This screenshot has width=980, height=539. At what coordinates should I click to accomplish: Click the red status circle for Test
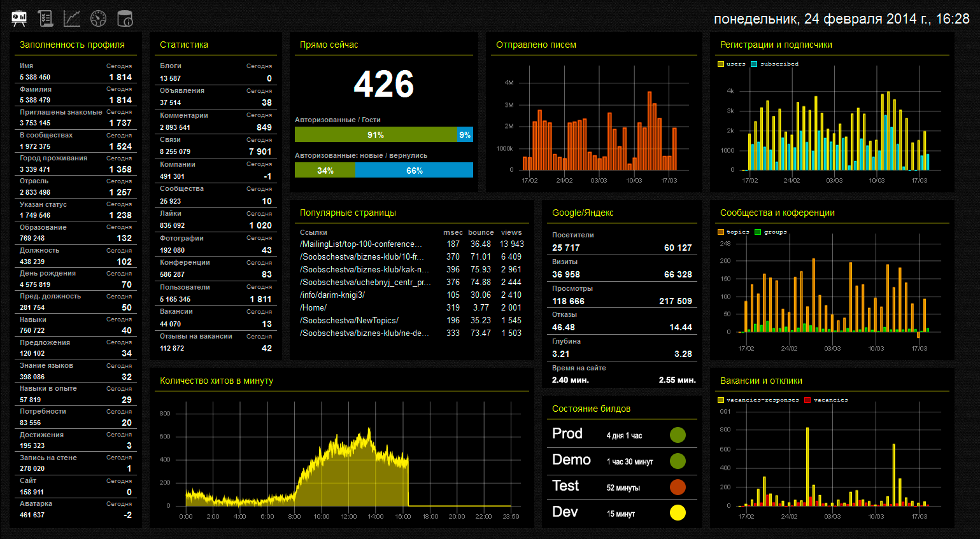pyautogui.click(x=678, y=487)
